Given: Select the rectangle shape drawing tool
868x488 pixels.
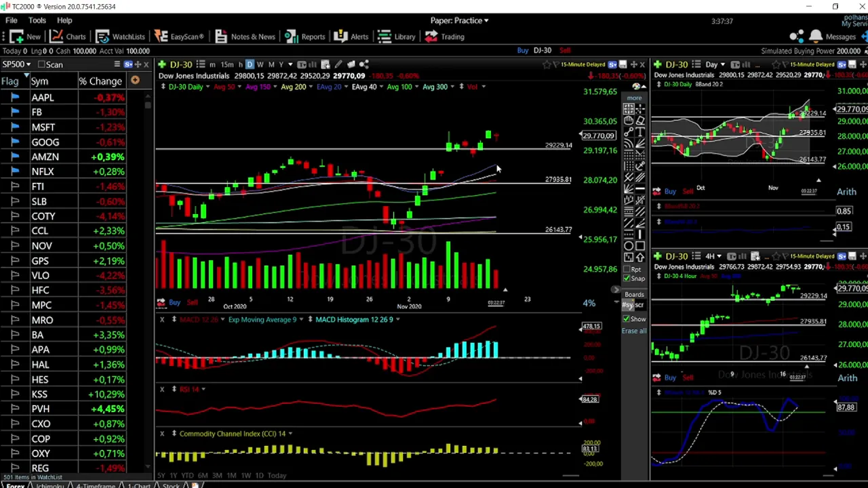Looking at the screenshot, I should point(641,245).
